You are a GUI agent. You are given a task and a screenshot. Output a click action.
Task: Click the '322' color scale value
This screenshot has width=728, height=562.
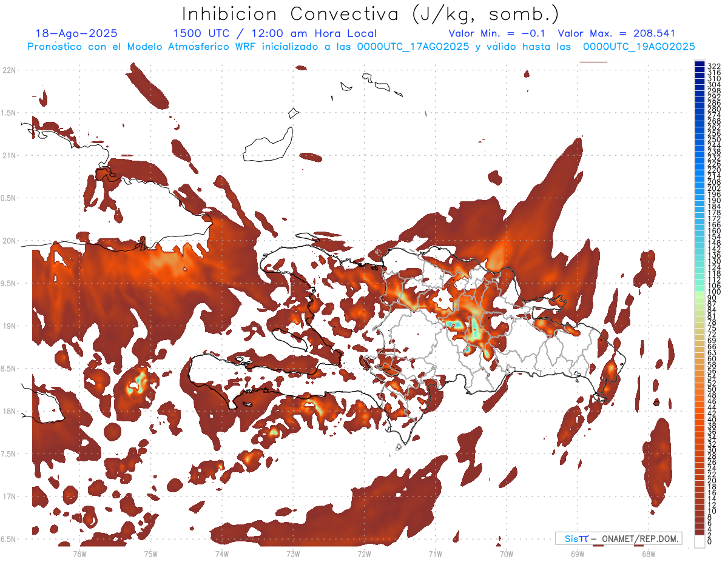point(713,66)
